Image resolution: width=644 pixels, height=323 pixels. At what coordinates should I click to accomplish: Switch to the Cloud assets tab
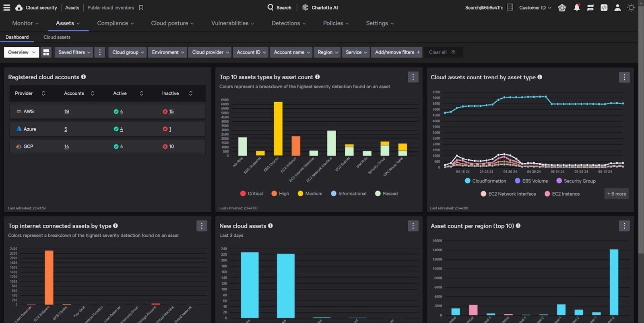pyautogui.click(x=57, y=37)
